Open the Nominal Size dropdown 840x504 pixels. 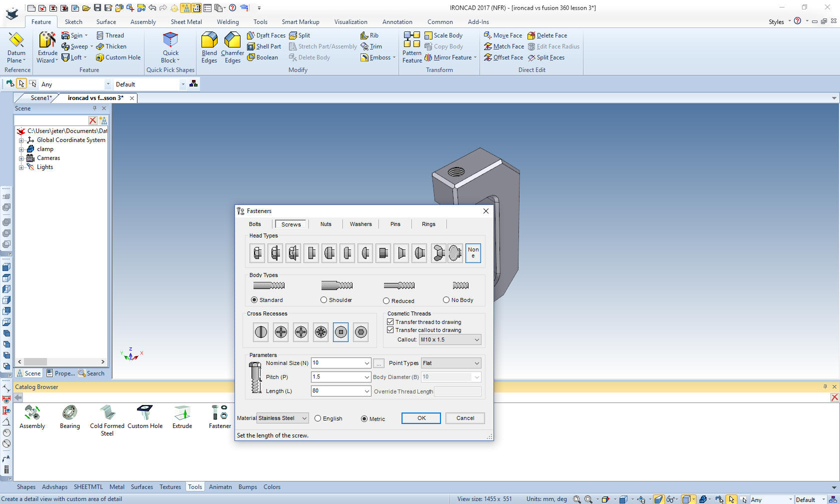coord(366,363)
